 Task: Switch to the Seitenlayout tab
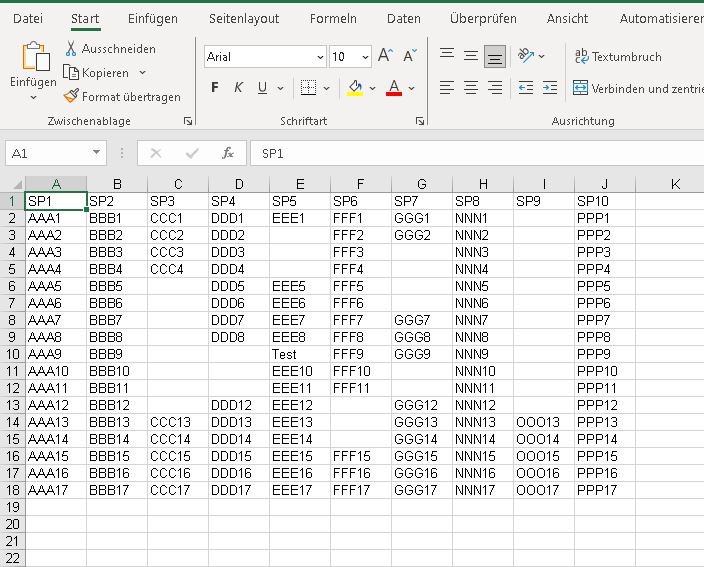pyautogui.click(x=244, y=18)
